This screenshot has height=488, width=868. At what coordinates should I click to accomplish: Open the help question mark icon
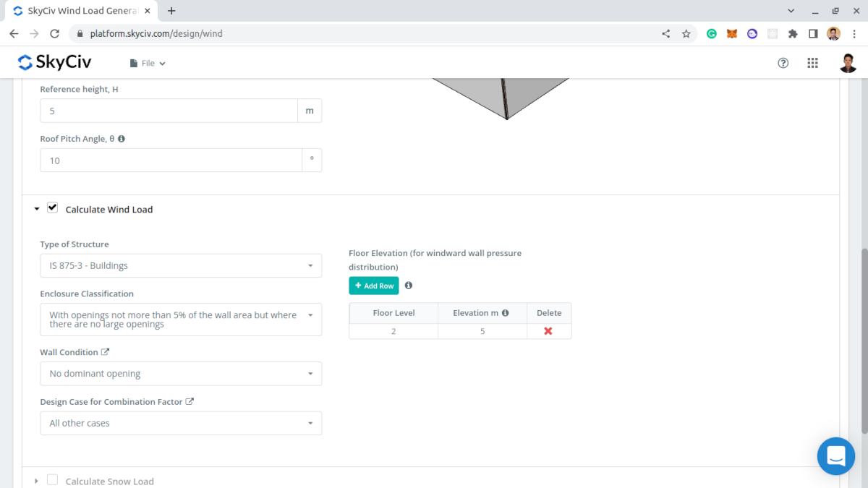click(x=783, y=63)
